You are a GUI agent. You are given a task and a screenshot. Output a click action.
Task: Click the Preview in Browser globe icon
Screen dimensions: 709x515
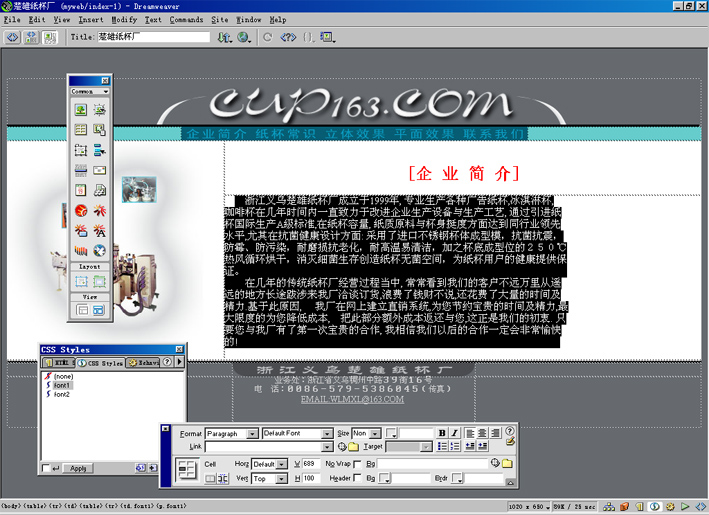pos(244,37)
